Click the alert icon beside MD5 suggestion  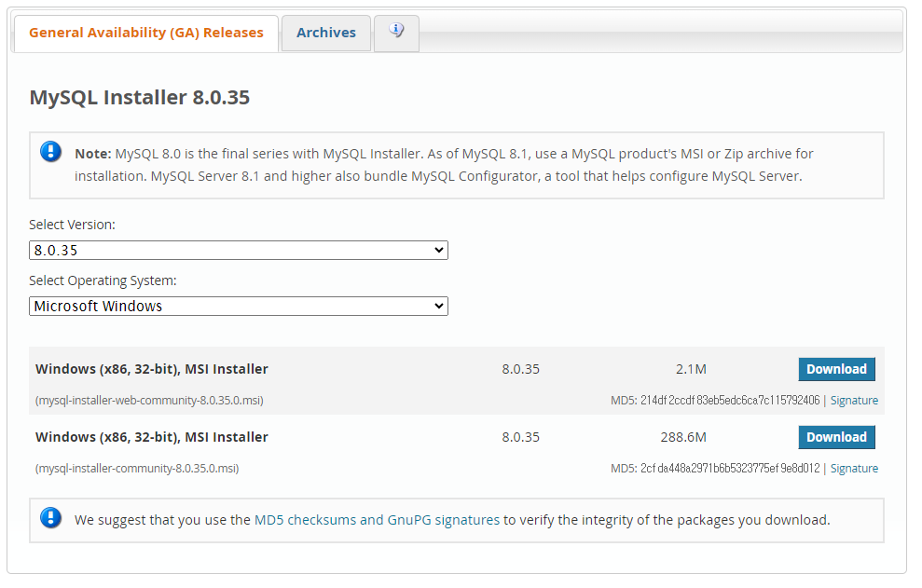(50, 518)
